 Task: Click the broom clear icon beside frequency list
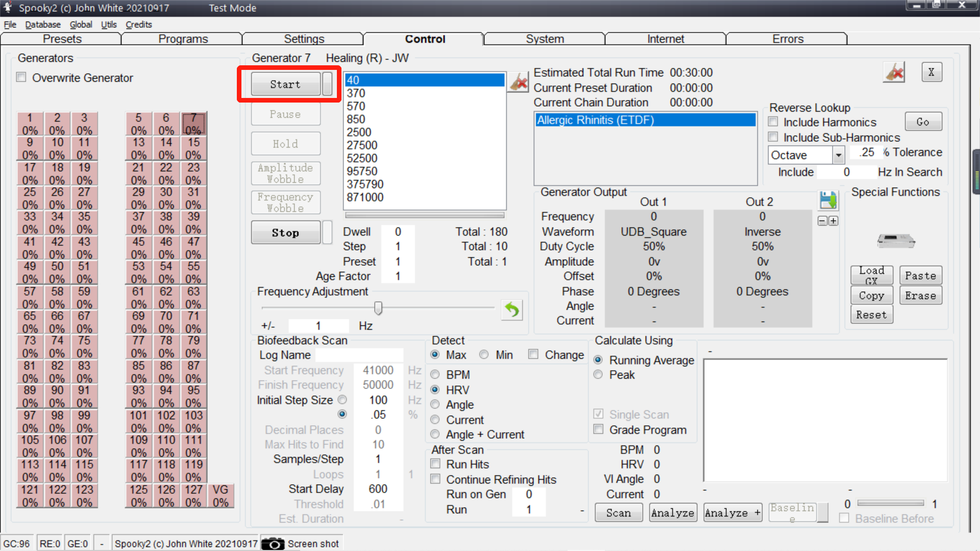(519, 83)
